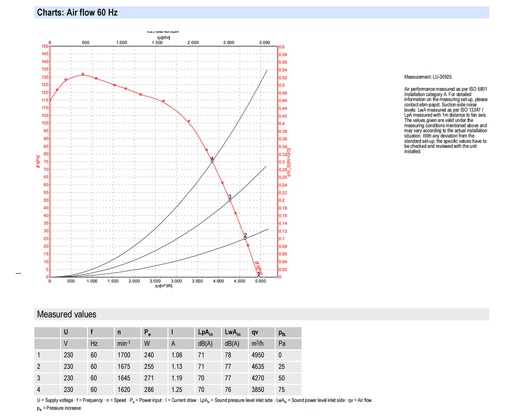Click the "Measured values" section heading

[66, 314]
